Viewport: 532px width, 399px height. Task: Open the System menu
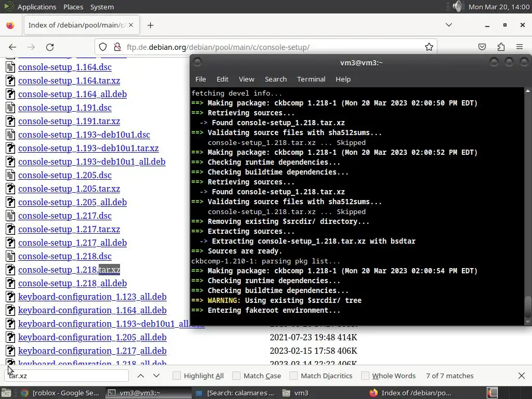(x=102, y=7)
